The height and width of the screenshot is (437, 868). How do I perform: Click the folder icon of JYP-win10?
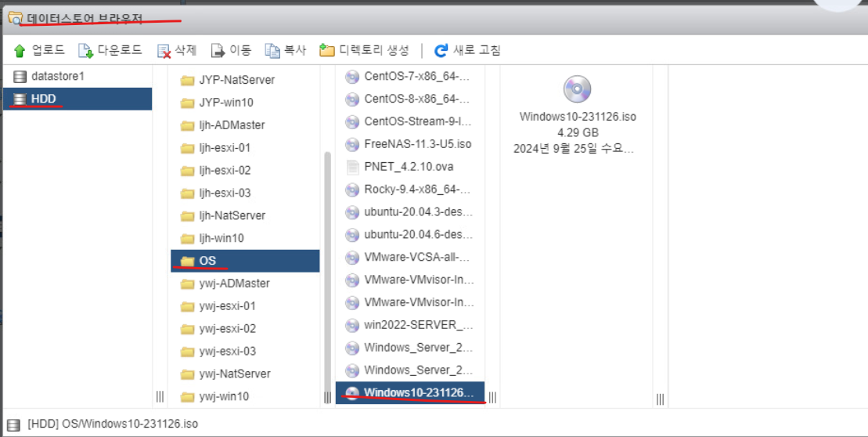(188, 103)
